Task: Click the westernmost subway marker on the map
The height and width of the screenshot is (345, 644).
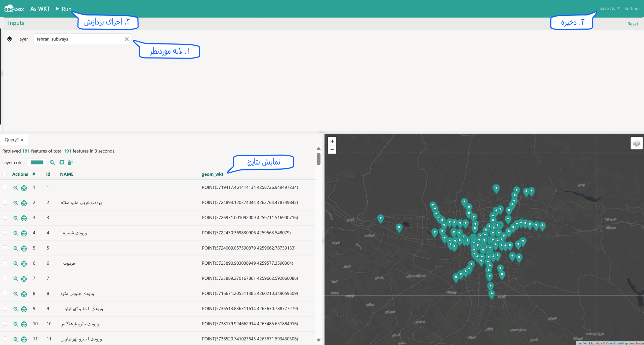Action: coord(380,219)
